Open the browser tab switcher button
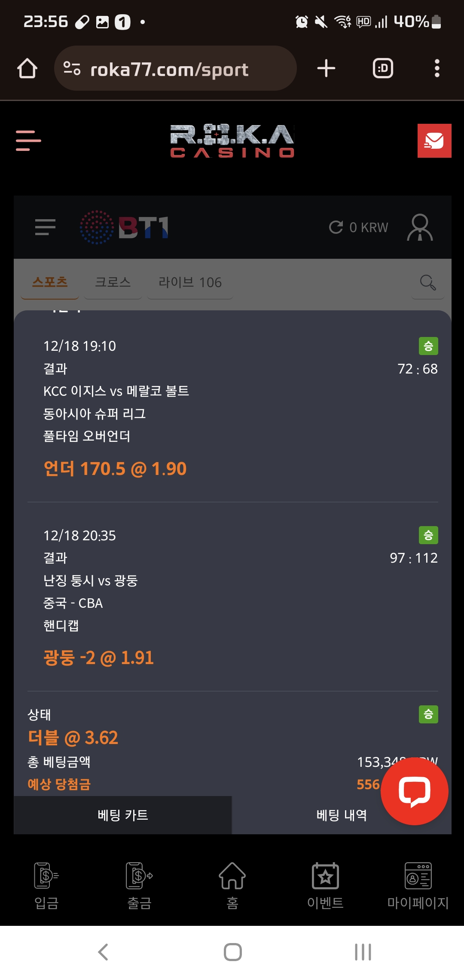 (x=383, y=69)
